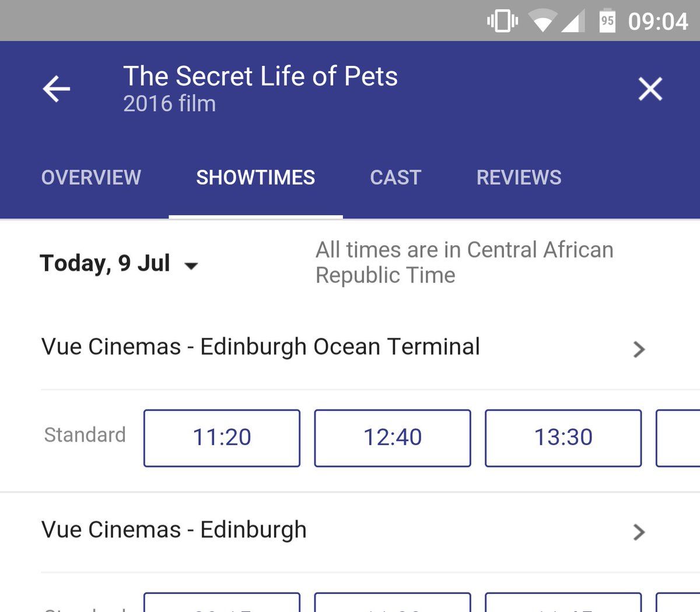Select the 13:30 showtime
This screenshot has width=700, height=612.
click(563, 438)
